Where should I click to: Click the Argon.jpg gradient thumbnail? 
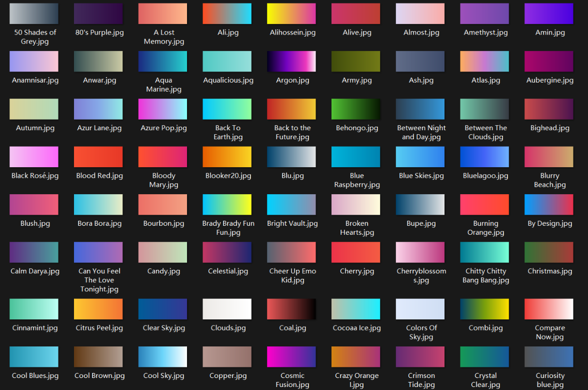[x=291, y=61]
